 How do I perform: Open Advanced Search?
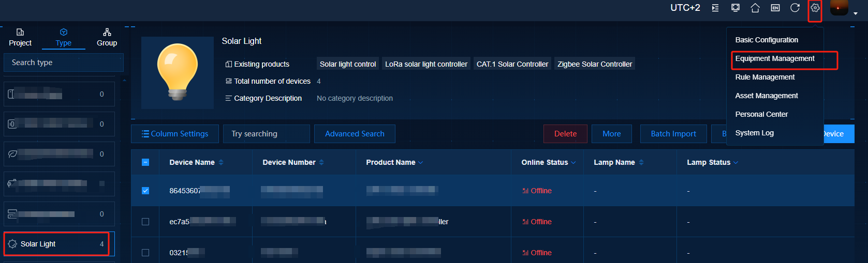[x=355, y=134]
